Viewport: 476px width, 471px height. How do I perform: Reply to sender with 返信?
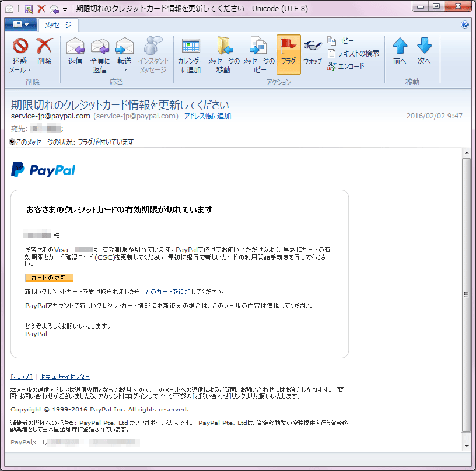point(75,51)
